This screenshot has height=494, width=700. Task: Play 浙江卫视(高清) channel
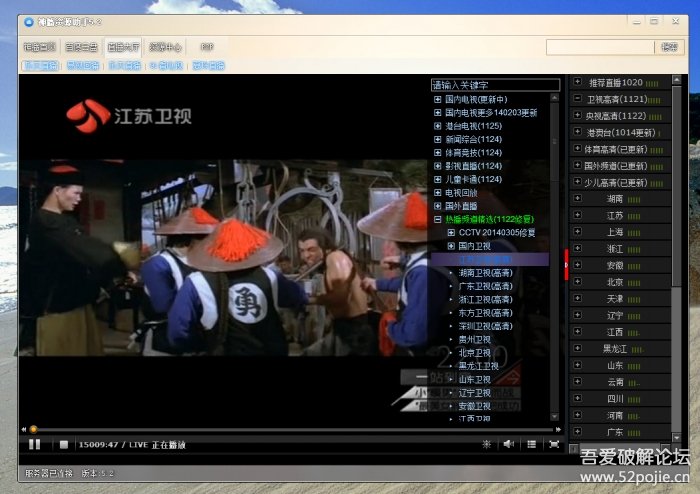(485, 299)
